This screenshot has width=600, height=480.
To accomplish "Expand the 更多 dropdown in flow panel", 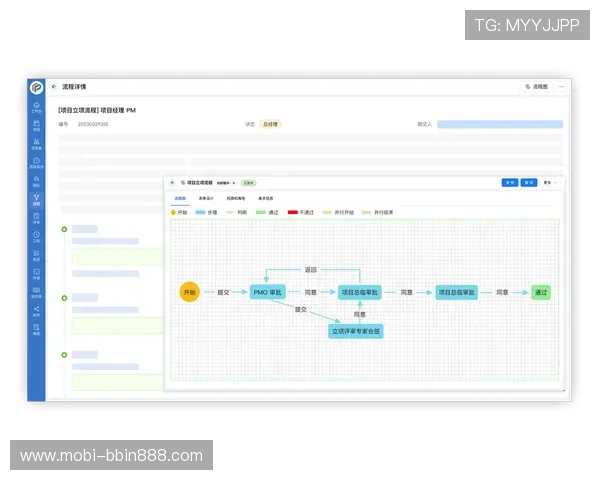I will 550,183.
